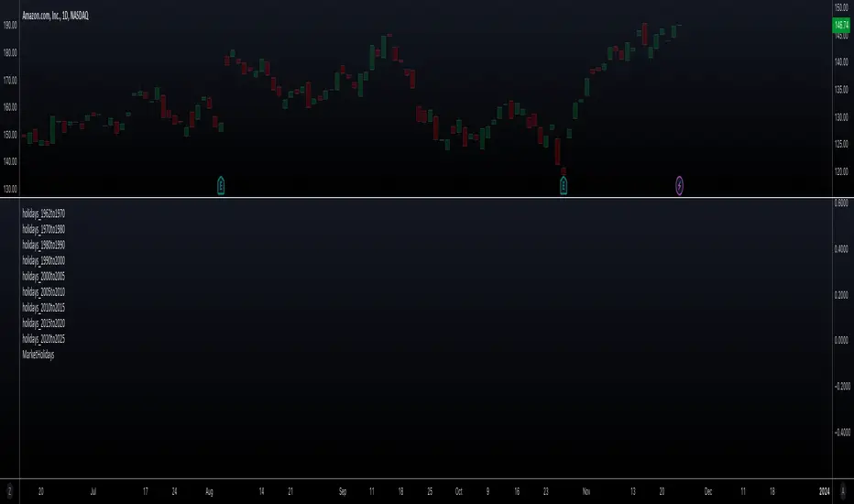
Task: Click the 13 date label after Nov
Action: coord(633,491)
